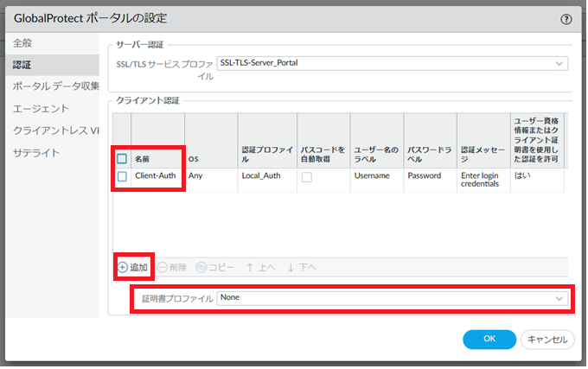Screen dimensions: 588x369
Task: Expand the SSL/TLS サービスプロファイル dropdown arrow
Action: [x=559, y=63]
